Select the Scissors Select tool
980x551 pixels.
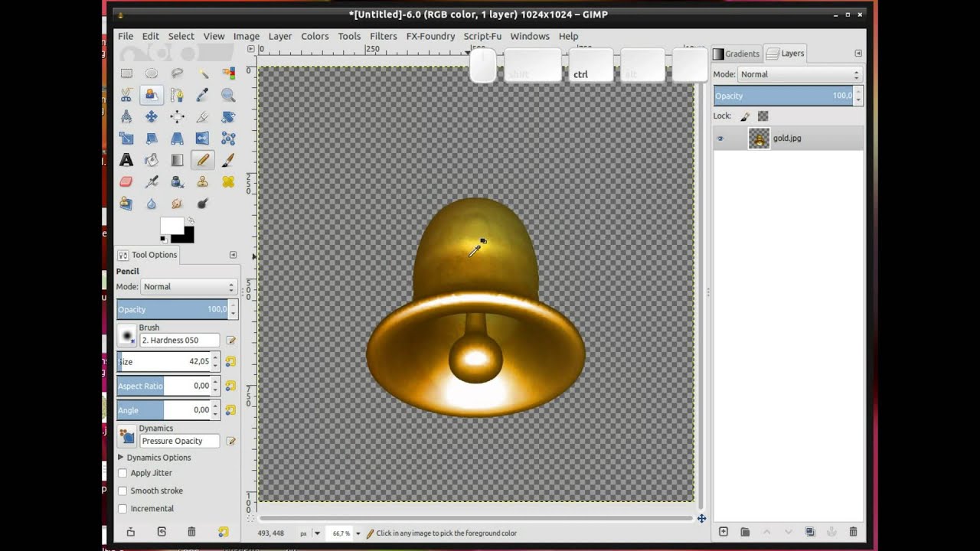[x=126, y=95]
